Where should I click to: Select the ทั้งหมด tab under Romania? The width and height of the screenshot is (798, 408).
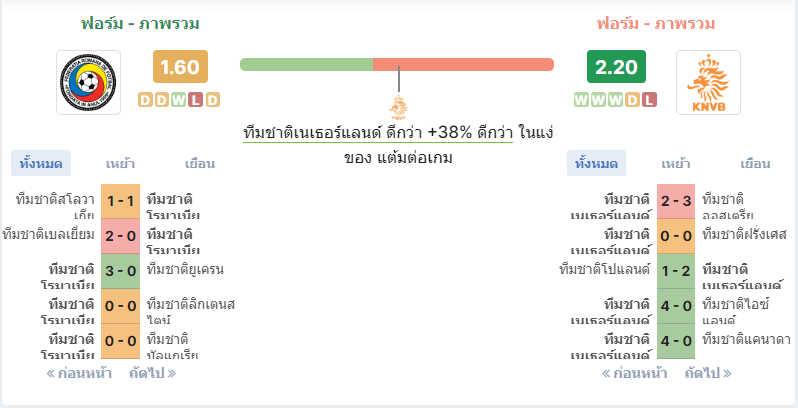[41, 164]
